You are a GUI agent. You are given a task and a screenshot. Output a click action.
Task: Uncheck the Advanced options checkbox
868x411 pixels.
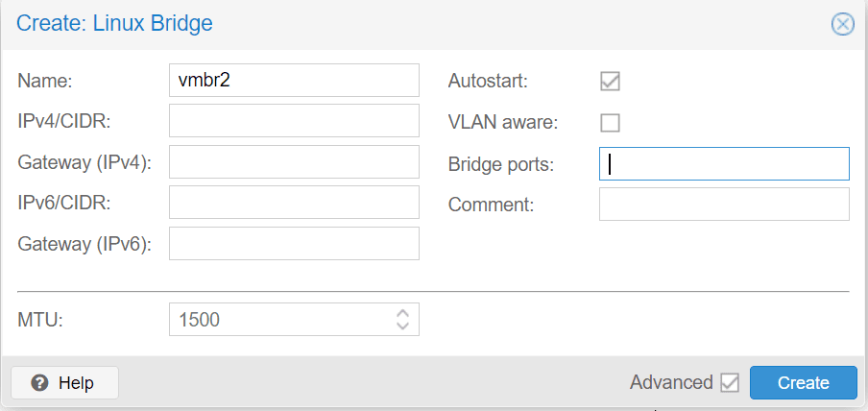(x=730, y=383)
